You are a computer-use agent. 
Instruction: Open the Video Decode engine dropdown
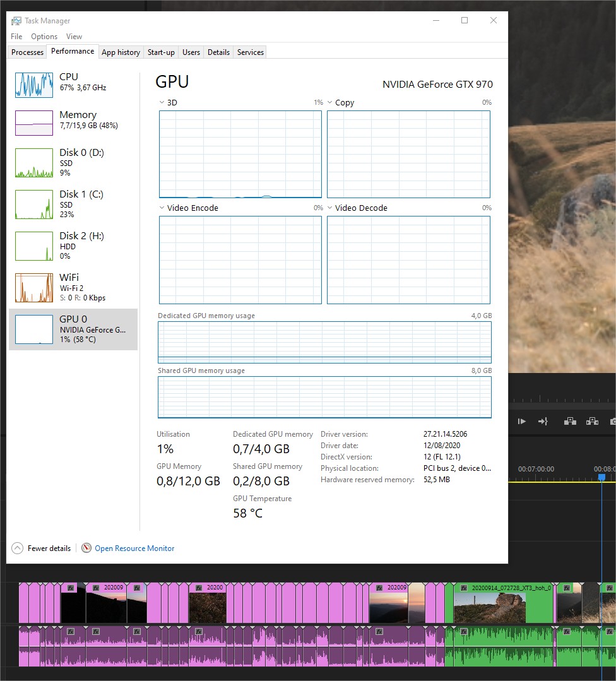pyautogui.click(x=329, y=208)
